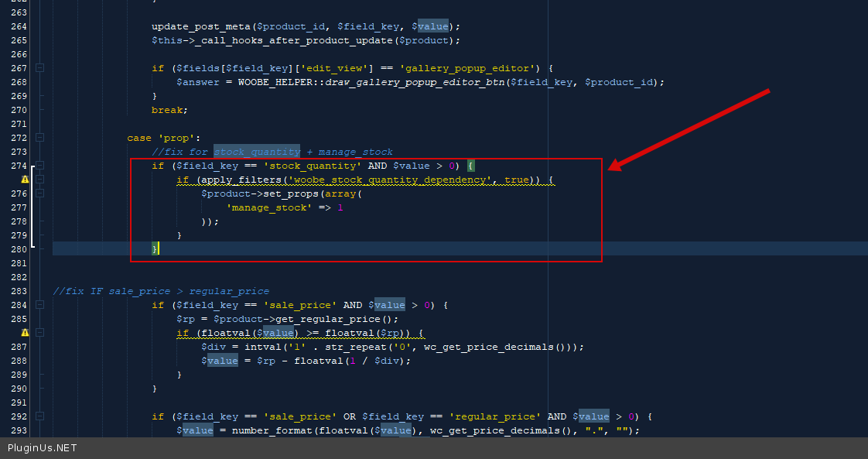Fold the stock_quantity if block at line 274
868x459 pixels.
tap(40, 166)
